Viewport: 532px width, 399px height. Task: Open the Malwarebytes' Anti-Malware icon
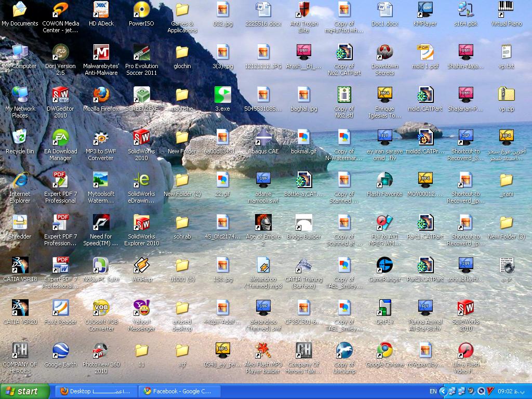(101, 52)
